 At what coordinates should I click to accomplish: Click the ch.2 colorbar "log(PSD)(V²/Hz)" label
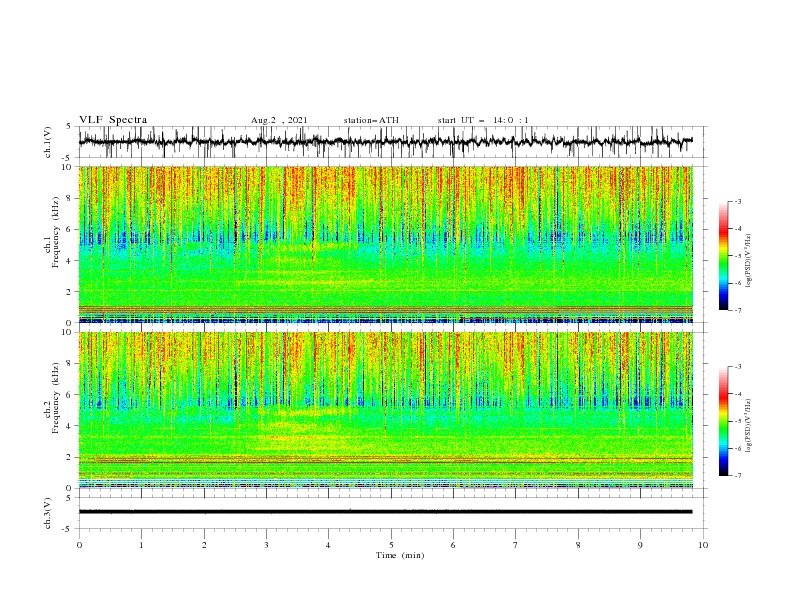pyautogui.click(x=749, y=426)
